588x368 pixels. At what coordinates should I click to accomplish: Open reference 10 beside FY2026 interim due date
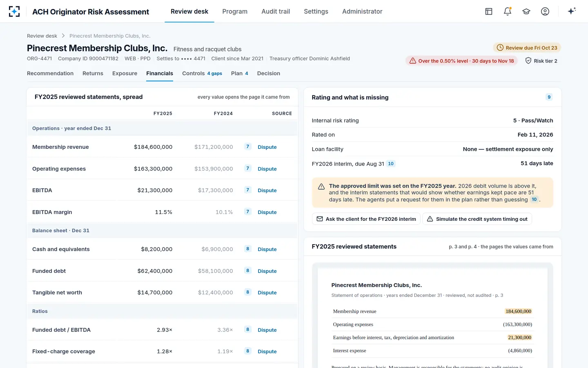(391, 164)
